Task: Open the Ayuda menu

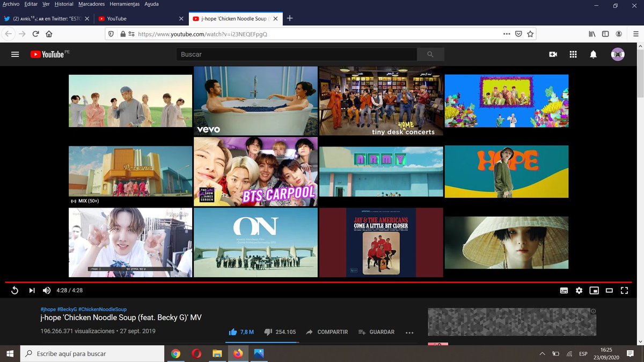Action: coord(151,4)
